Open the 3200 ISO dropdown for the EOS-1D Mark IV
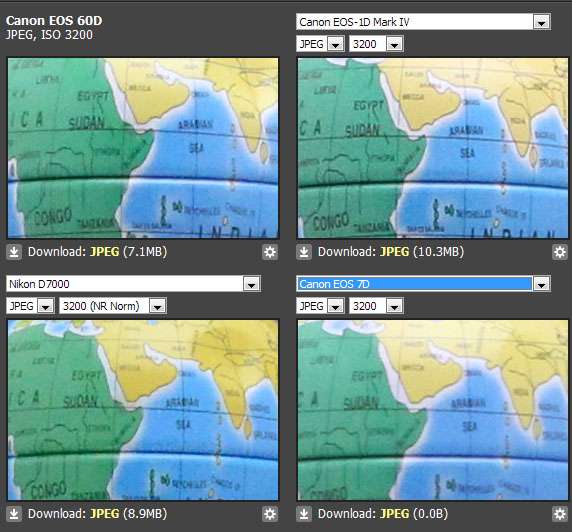This screenshot has width=572, height=532. click(376, 44)
